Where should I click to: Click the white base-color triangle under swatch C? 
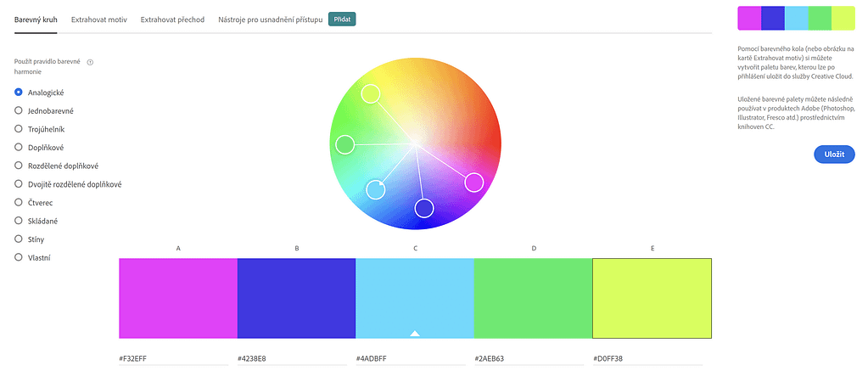415,334
